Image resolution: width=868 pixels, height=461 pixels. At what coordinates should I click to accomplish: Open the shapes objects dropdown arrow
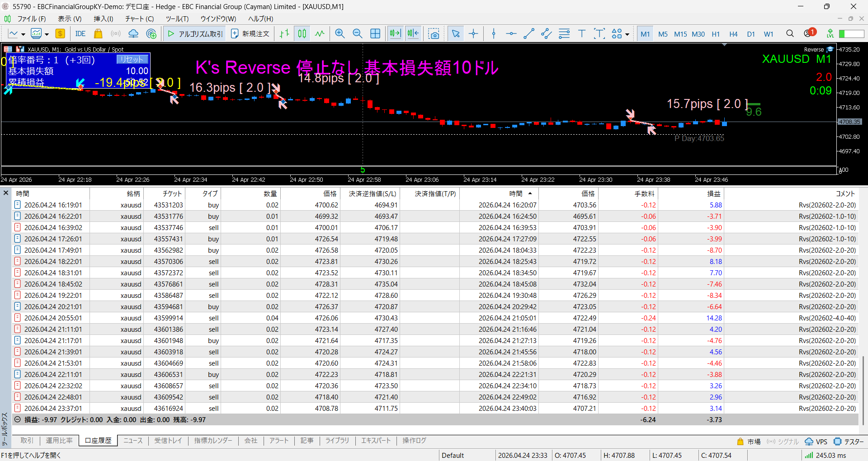(x=627, y=34)
